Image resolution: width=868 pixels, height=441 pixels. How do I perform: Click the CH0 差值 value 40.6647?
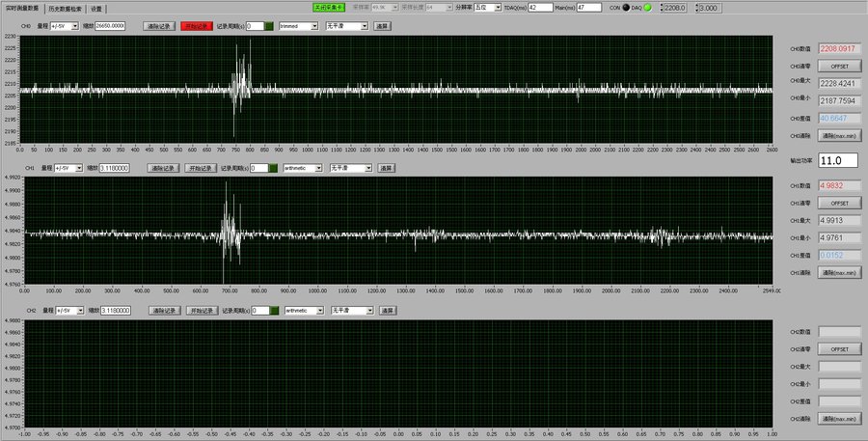coord(840,118)
